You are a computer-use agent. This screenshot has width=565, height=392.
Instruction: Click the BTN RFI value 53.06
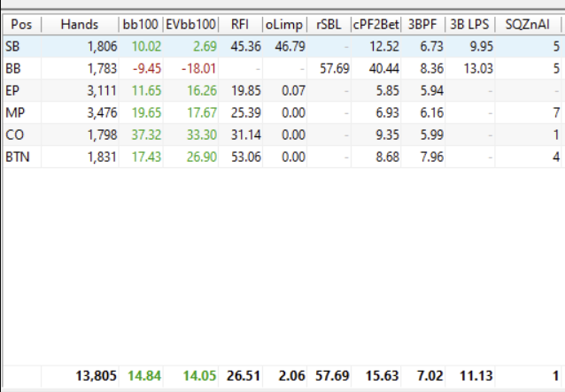[246, 157]
